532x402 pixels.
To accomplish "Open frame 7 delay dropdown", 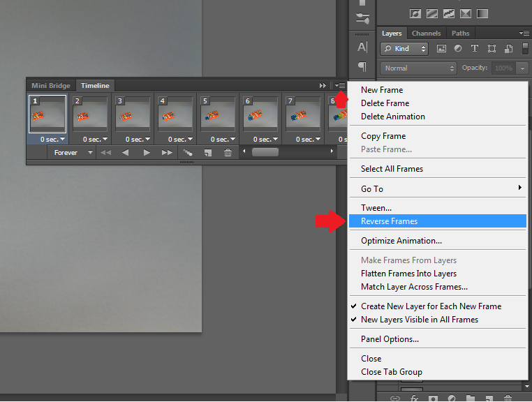I will tap(308, 139).
